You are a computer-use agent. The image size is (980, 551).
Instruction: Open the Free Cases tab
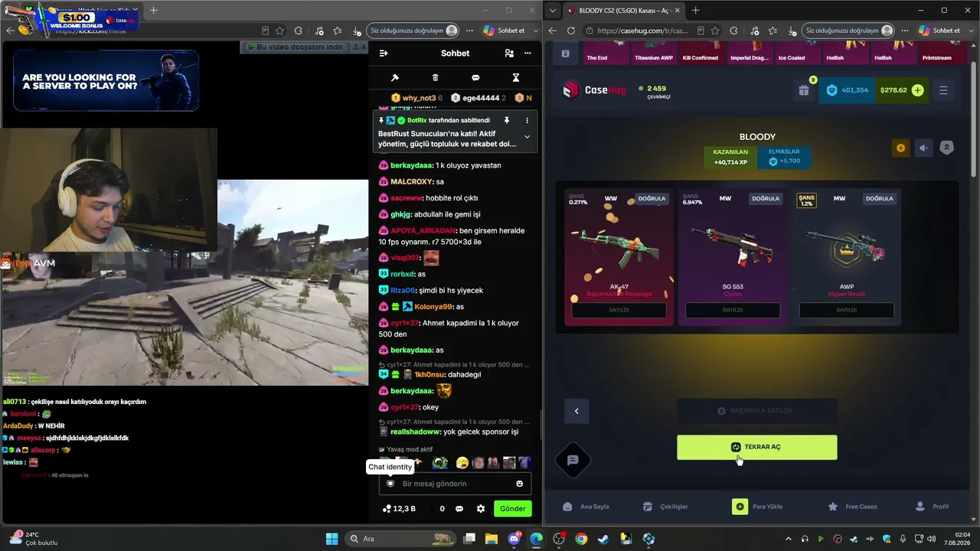tap(852, 507)
